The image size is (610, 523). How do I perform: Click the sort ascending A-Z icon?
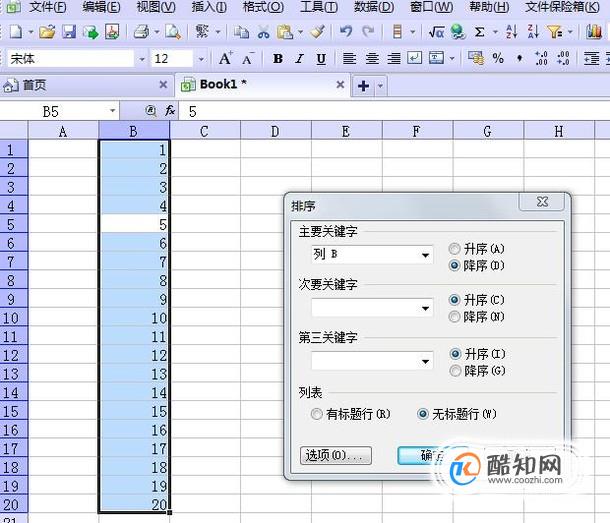point(512,32)
